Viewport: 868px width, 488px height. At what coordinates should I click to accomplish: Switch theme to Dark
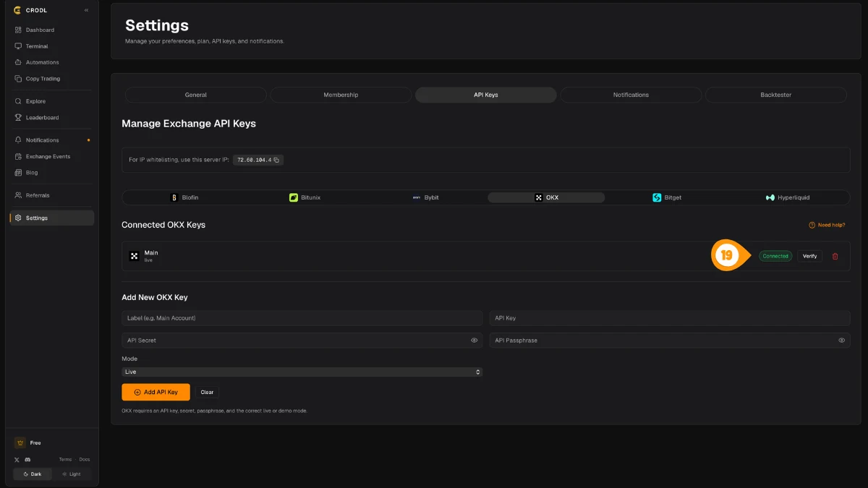pos(33,474)
